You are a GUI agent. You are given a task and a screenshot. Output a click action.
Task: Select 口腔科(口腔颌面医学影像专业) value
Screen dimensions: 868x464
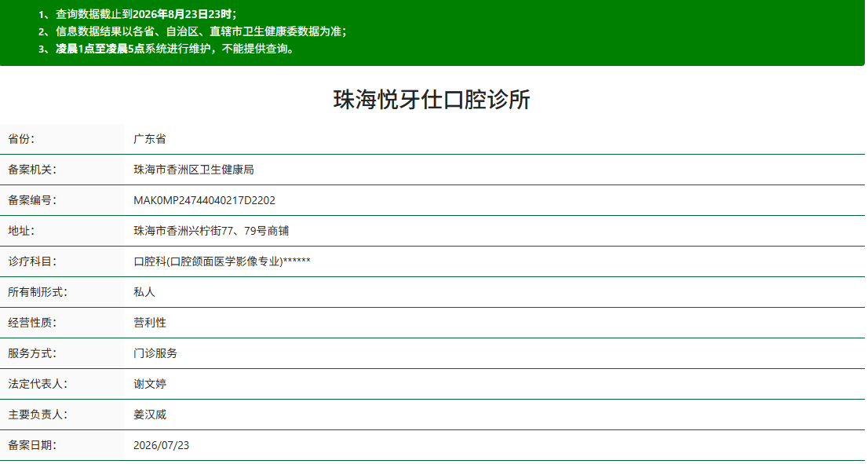click(x=222, y=261)
